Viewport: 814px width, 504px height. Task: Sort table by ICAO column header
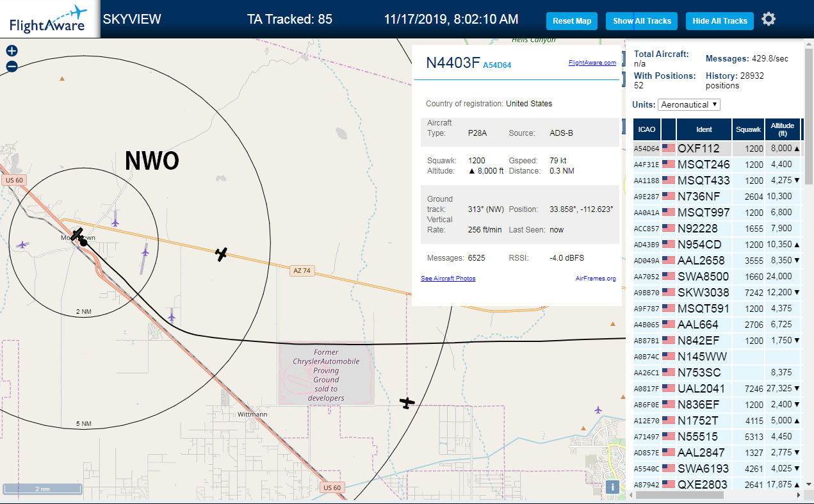[x=647, y=129]
